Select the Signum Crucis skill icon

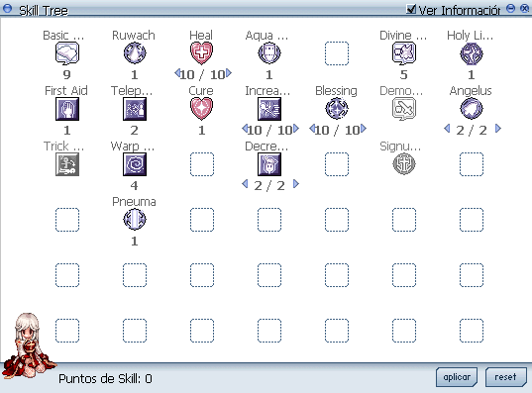tap(404, 164)
